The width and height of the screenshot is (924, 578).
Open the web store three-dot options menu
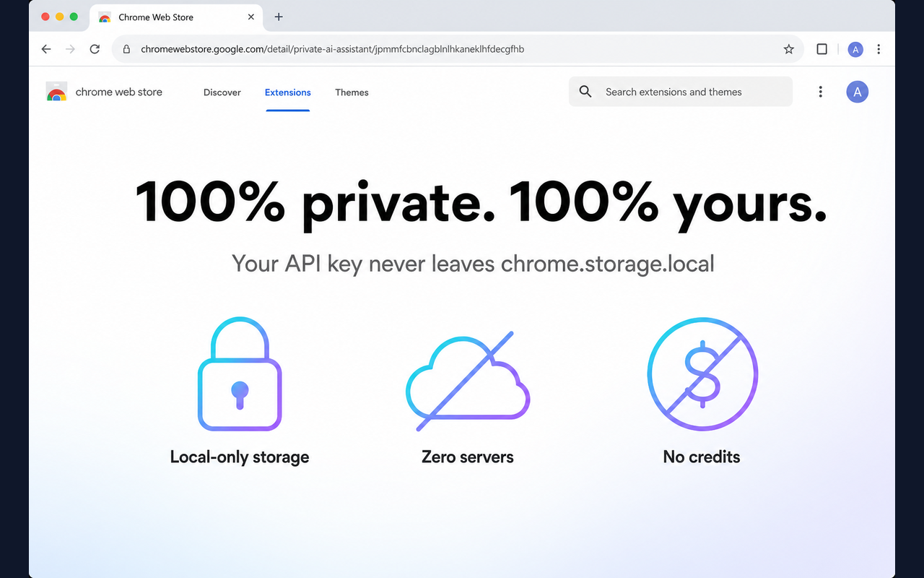820,92
